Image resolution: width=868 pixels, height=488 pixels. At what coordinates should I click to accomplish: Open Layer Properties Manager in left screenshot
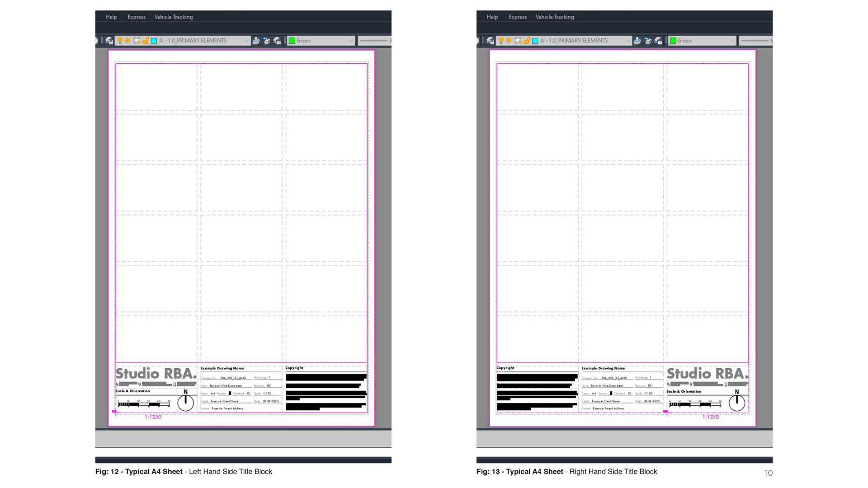pos(109,41)
